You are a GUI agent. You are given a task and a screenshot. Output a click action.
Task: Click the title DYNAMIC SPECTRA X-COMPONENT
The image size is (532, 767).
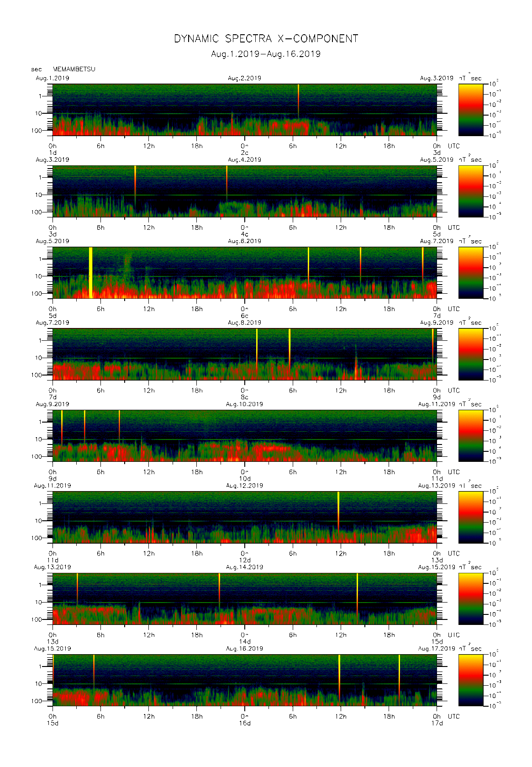266,39
